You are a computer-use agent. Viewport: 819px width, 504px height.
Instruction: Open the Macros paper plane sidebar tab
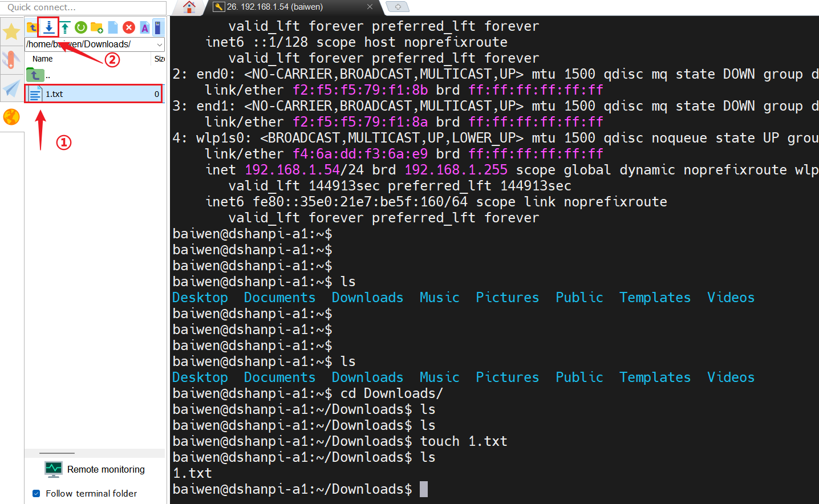(x=11, y=88)
